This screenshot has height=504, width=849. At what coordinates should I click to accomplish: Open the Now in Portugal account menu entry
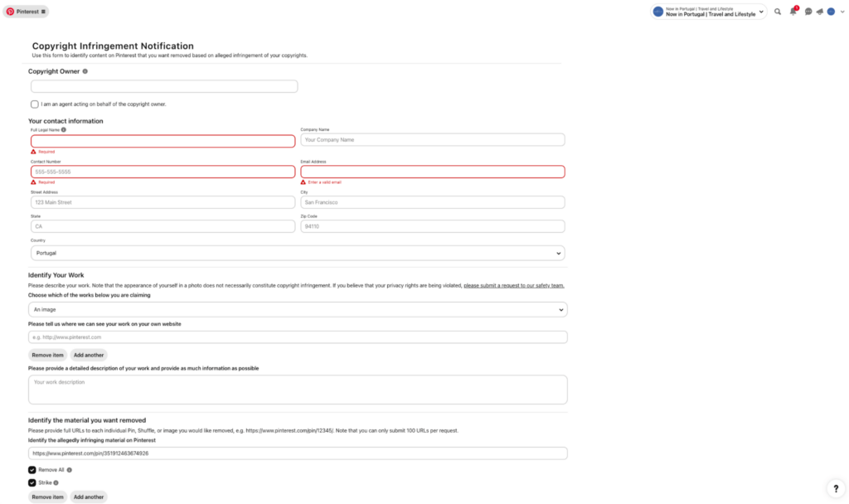pos(709,13)
